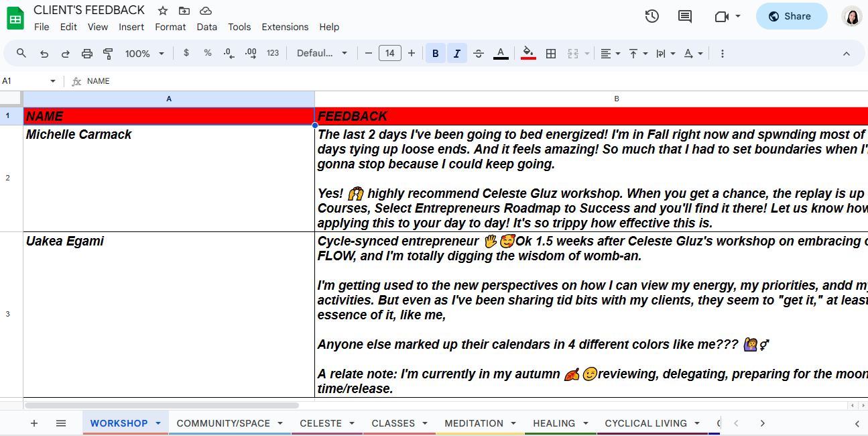The height and width of the screenshot is (436, 868).
Task: Open the Help menu
Action: [x=329, y=27]
